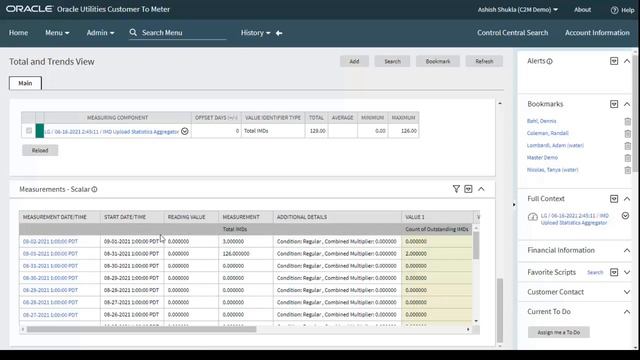Screen dimensions: 640x360
Task: Delete the Master Demo bookmark
Action: coord(628,158)
